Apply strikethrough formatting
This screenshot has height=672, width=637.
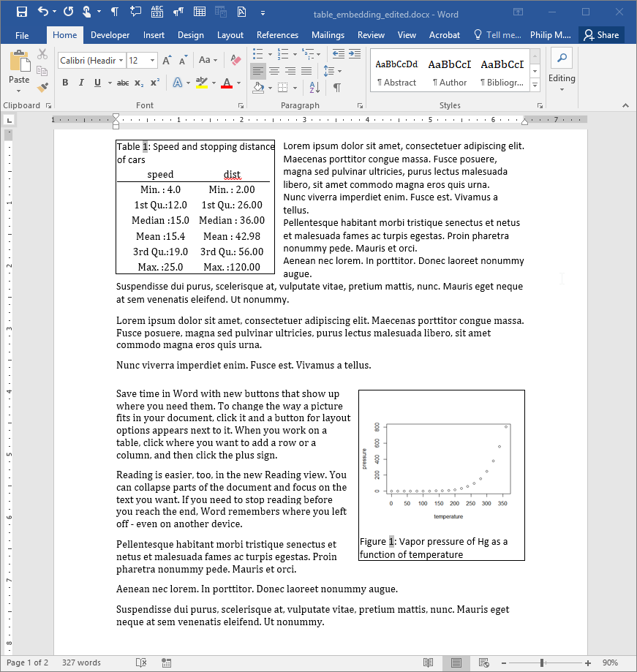tap(123, 83)
